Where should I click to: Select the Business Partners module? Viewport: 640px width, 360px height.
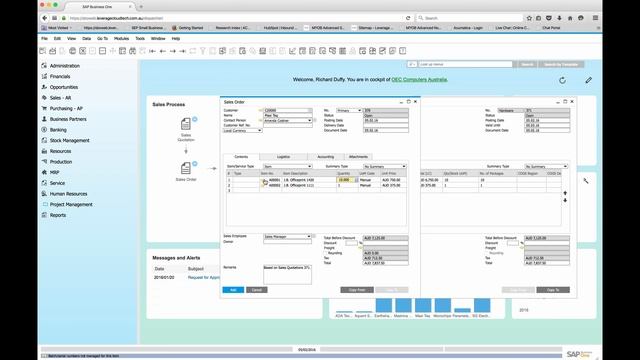pos(68,119)
